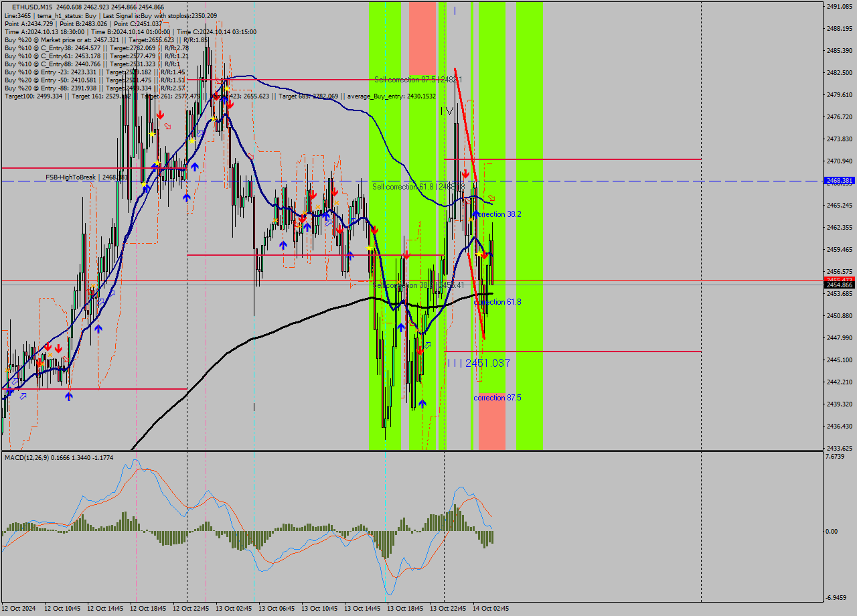Click the blue 'correction 38.2' label
This screenshot has width=857, height=616.
click(x=497, y=214)
